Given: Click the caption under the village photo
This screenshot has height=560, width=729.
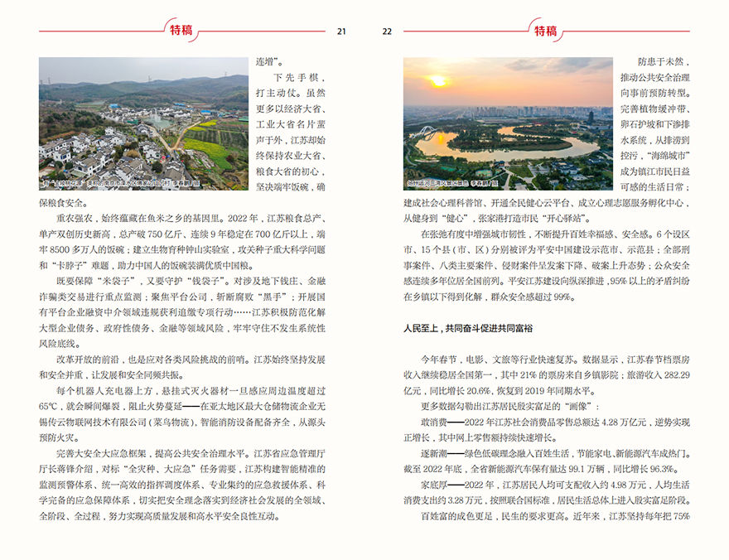Looking at the screenshot, I should click(121, 184).
